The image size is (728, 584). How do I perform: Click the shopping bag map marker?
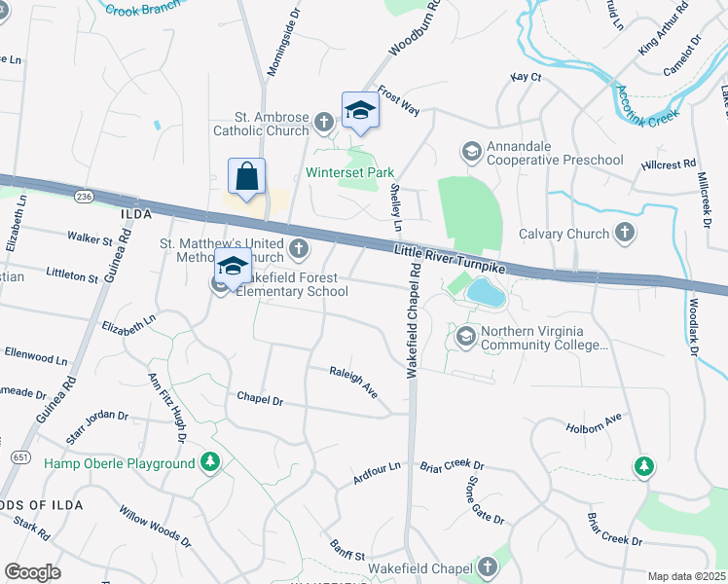pyautogui.click(x=246, y=179)
